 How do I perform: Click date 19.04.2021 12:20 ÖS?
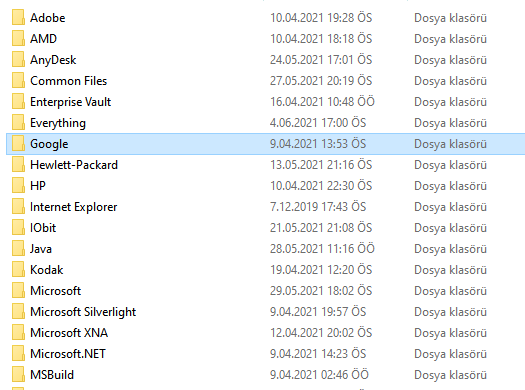coord(321,270)
